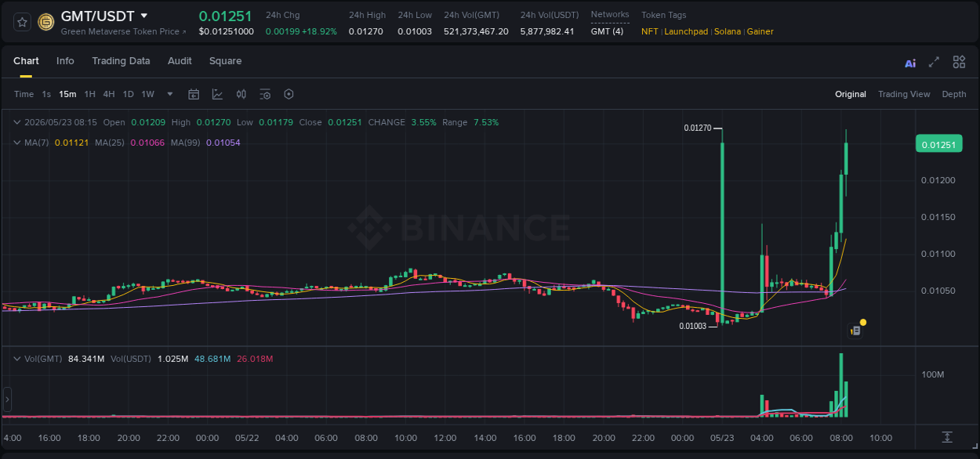980x459 pixels.
Task: Click the GMT coin logo icon
Action: pos(46,22)
